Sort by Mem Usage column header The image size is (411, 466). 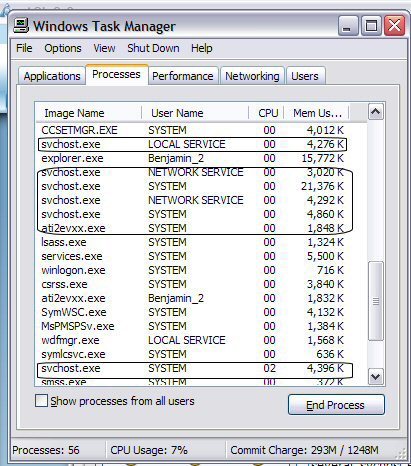coord(316,113)
